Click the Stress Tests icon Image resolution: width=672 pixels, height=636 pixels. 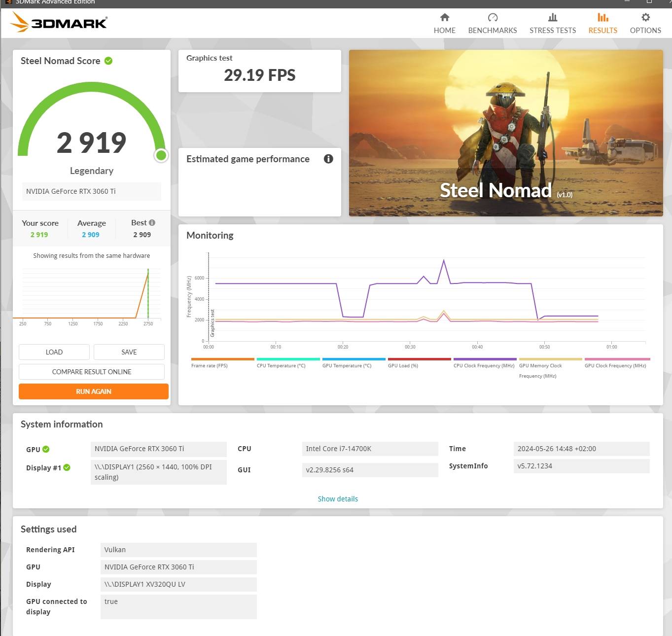coord(552,23)
